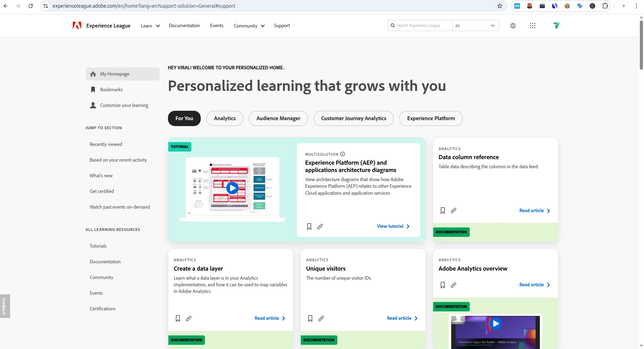
Task: Jump to What's new section
Action: [x=101, y=176]
